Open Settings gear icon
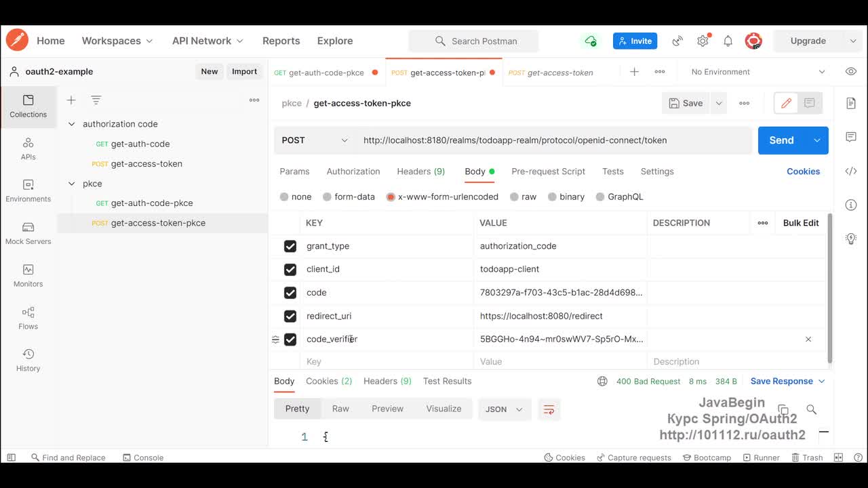868x488 pixels. coord(703,41)
